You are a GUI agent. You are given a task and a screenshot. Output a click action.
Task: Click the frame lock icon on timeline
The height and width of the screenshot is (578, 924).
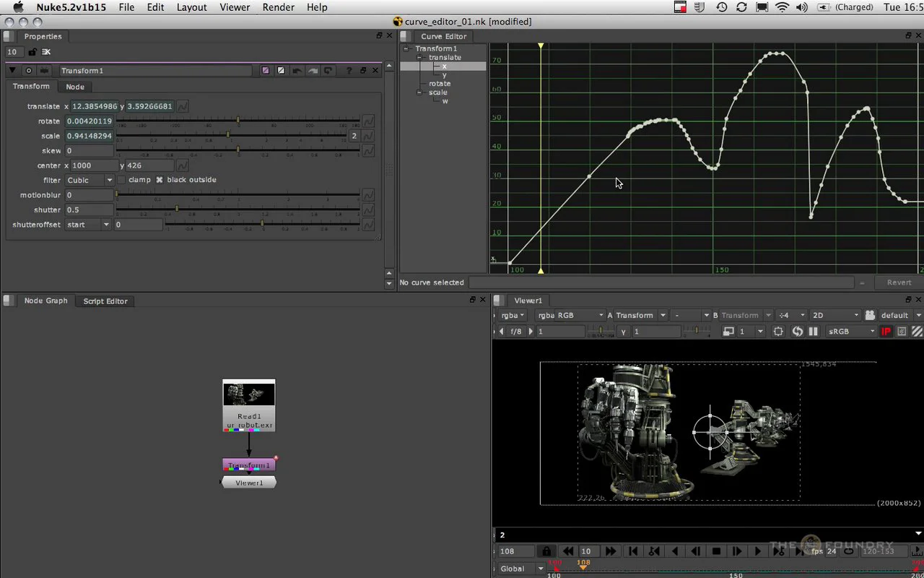pyautogui.click(x=546, y=551)
